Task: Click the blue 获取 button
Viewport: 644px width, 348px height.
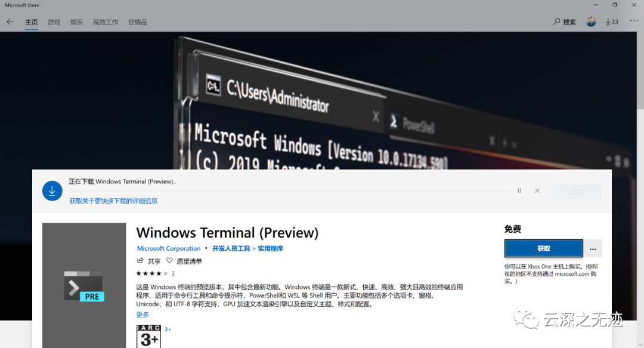Action: coord(543,248)
